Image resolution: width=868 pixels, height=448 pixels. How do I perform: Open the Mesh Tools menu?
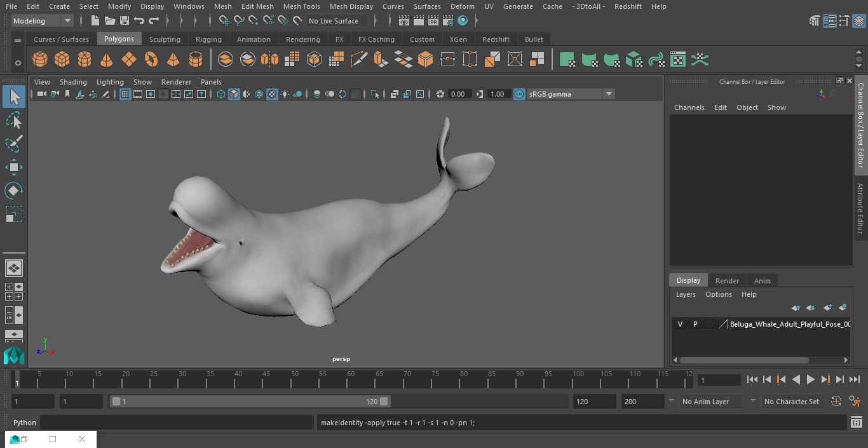click(301, 6)
